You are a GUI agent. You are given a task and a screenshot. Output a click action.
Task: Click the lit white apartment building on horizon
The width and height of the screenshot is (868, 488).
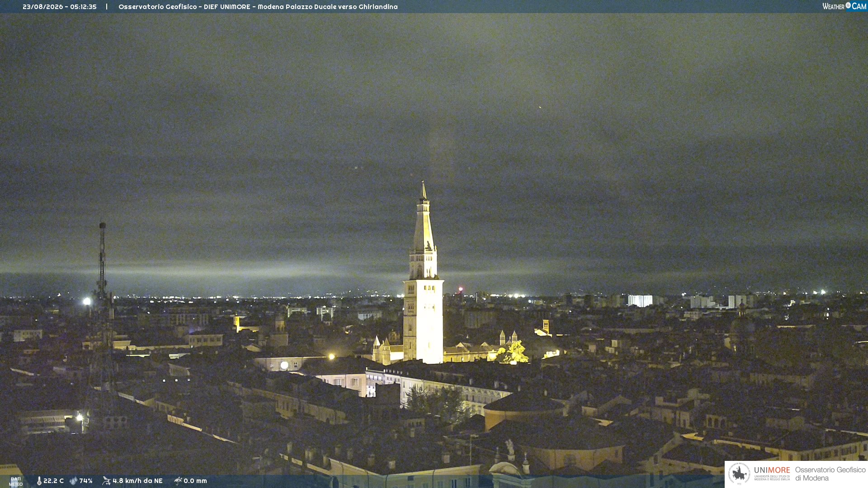coord(640,301)
